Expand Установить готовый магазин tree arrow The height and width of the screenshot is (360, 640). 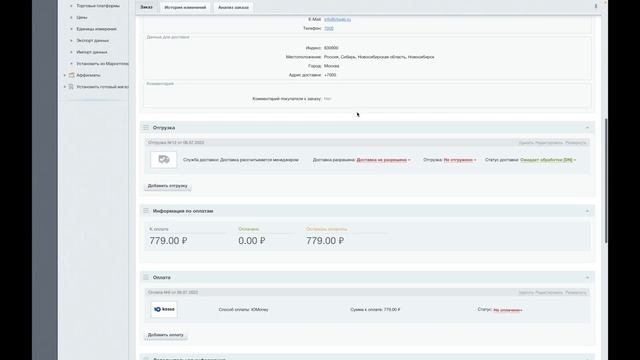pos(64,87)
